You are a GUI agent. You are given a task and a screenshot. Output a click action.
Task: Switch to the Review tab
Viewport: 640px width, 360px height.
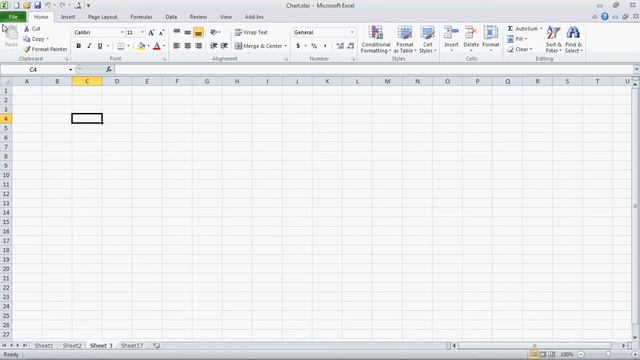[x=198, y=17]
